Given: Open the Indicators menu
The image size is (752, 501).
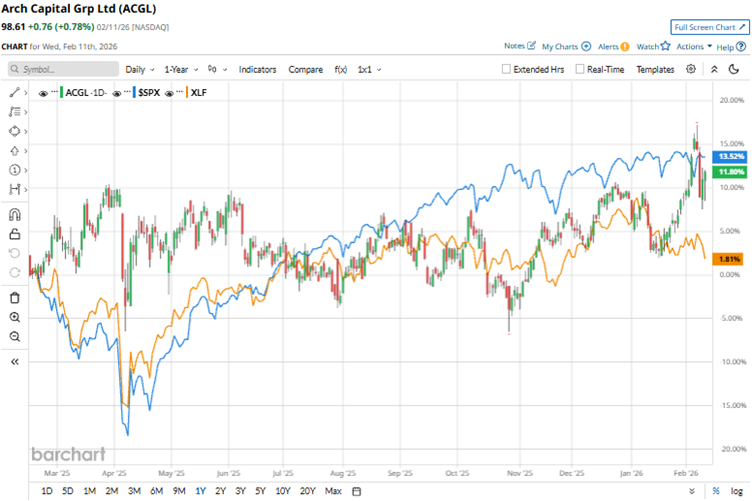Looking at the screenshot, I should click(258, 70).
